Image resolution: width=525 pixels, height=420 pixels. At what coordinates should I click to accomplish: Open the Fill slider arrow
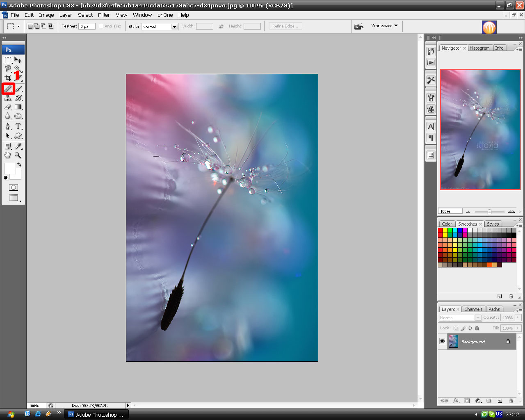pyautogui.click(x=518, y=328)
